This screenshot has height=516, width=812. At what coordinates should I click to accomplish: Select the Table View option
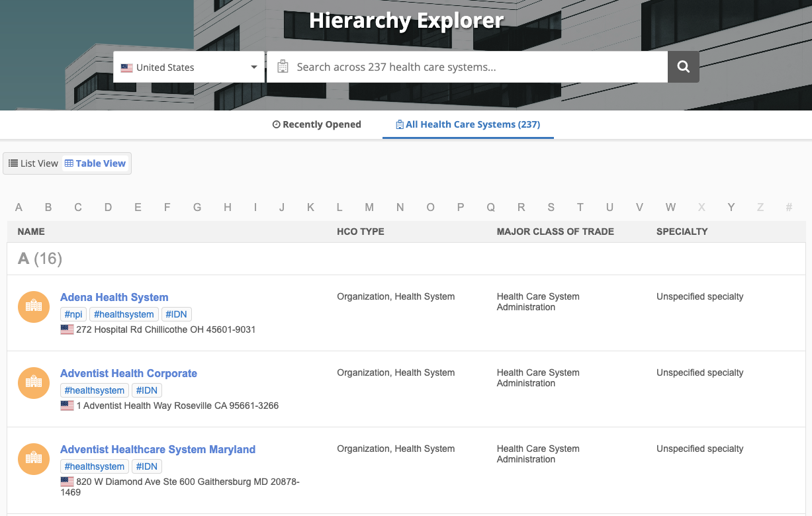click(x=95, y=163)
